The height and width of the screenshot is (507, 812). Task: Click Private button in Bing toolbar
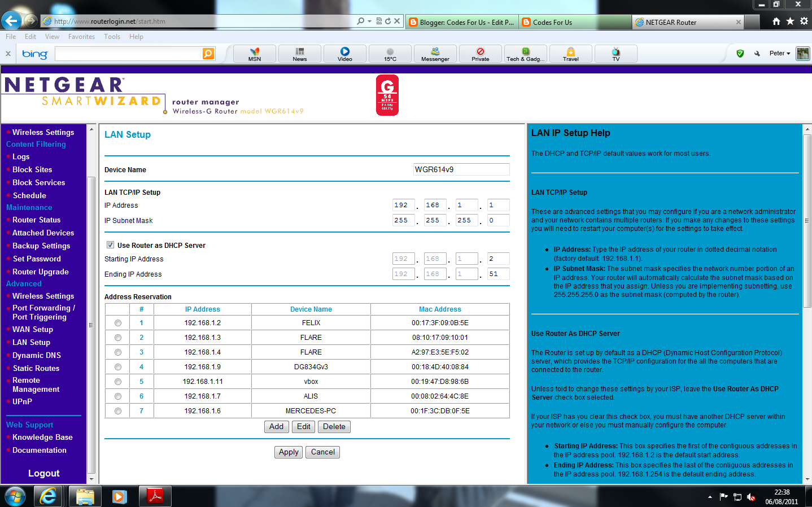(x=481, y=54)
